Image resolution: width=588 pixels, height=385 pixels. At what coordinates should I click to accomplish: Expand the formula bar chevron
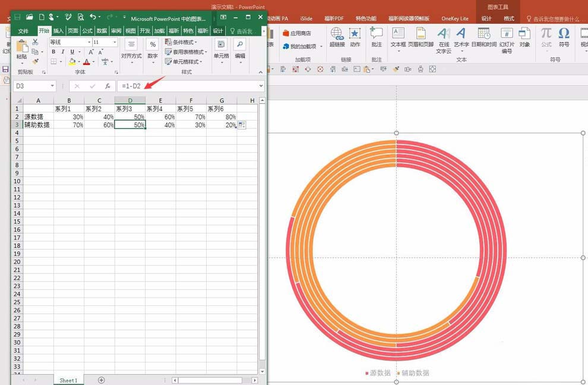pos(261,86)
